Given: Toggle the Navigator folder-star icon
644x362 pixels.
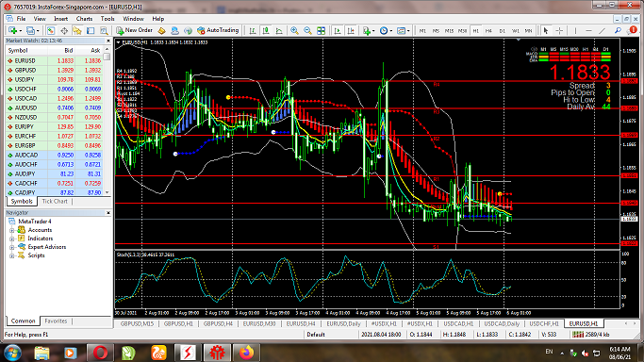Looking at the screenshot, I should coord(77,30).
